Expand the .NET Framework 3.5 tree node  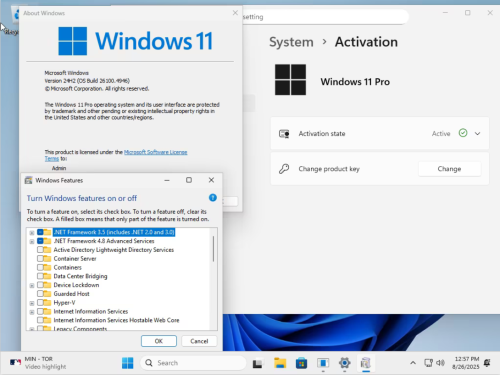click(32, 233)
